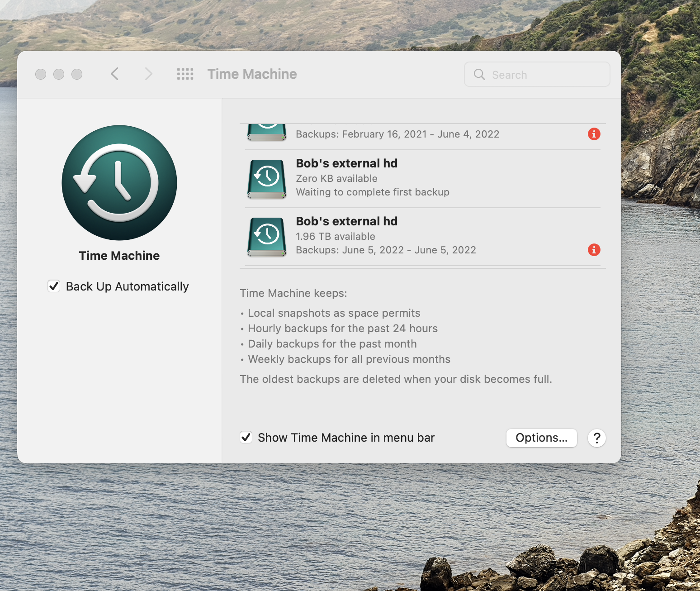Zoom the Time Machine window with third traffic light
The width and height of the screenshot is (700, 591).
pyautogui.click(x=77, y=74)
